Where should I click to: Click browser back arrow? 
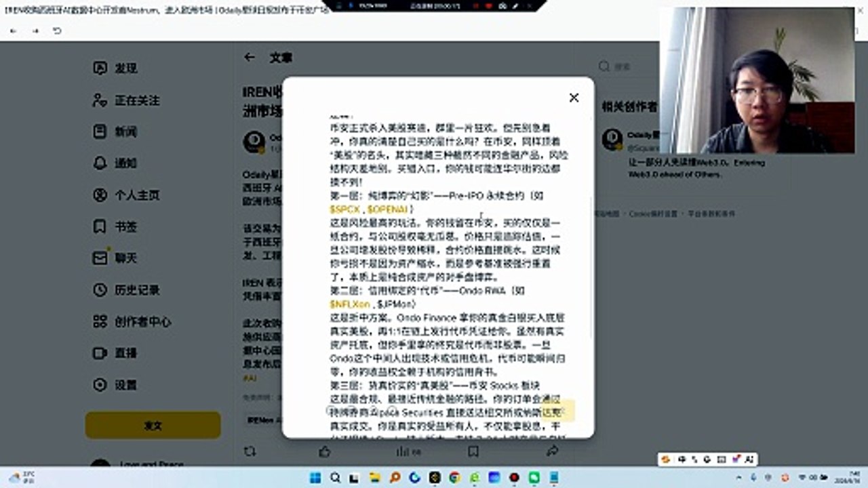coord(14,31)
